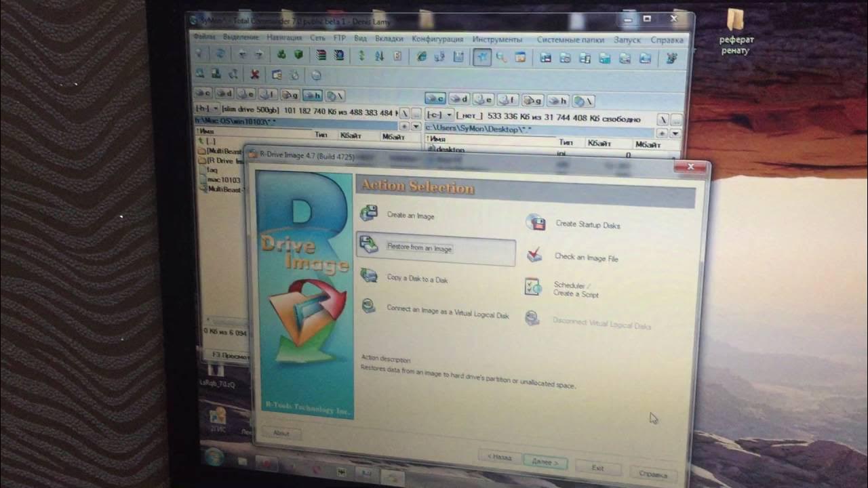Go to root with right panel \ button
This screenshot has width=868, height=488.
click(x=663, y=119)
